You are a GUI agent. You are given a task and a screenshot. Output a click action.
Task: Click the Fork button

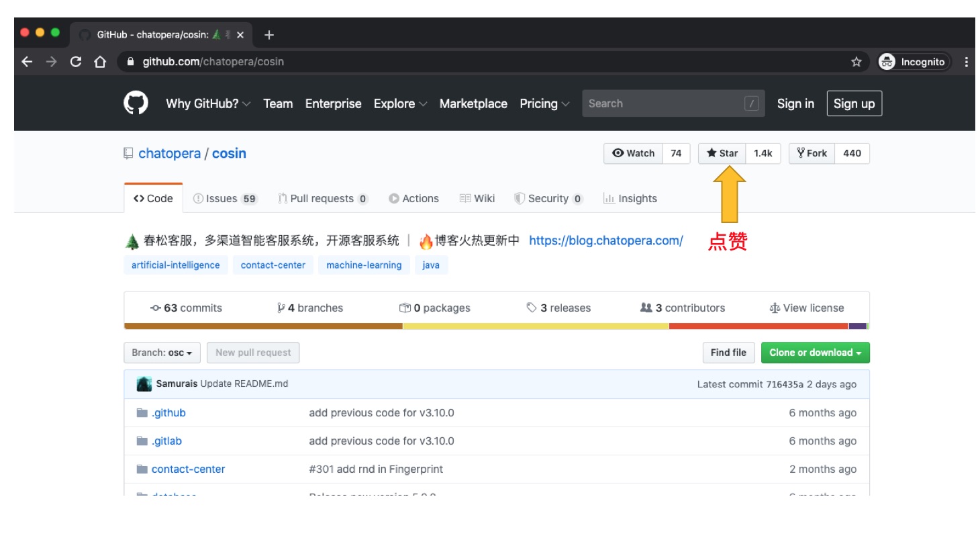[x=812, y=153]
